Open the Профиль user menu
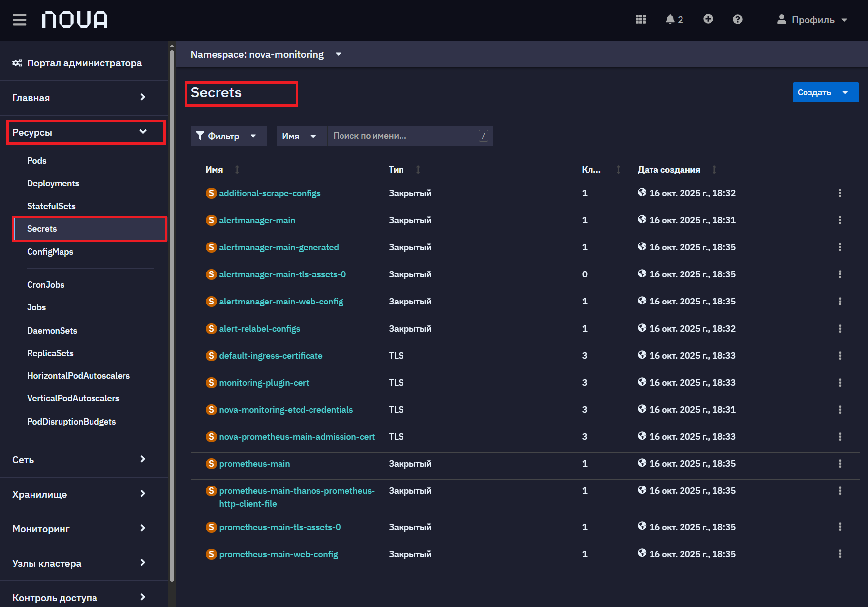This screenshot has height=607, width=868. pos(812,20)
